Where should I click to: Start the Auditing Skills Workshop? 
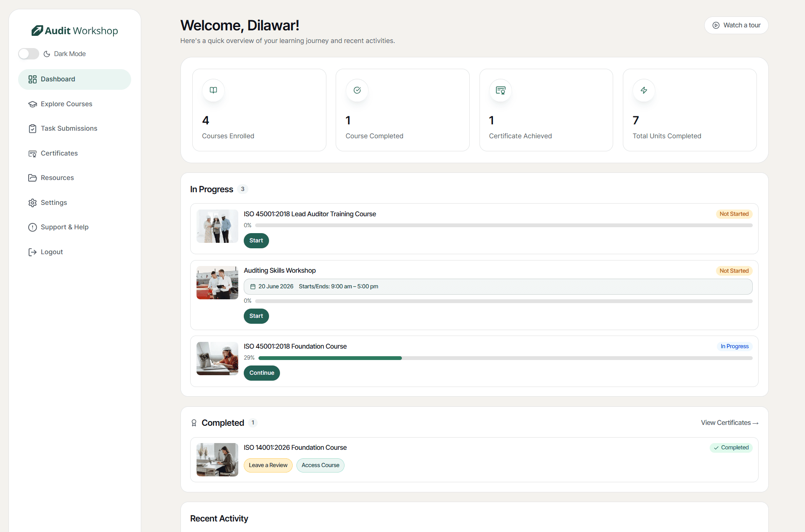[x=256, y=316]
